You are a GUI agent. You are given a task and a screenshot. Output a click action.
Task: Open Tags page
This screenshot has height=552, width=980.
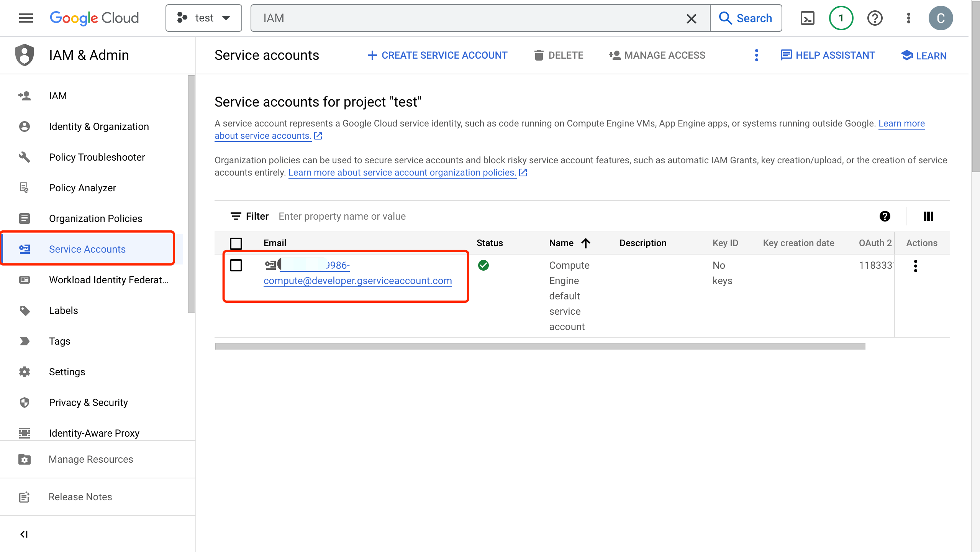tap(60, 341)
